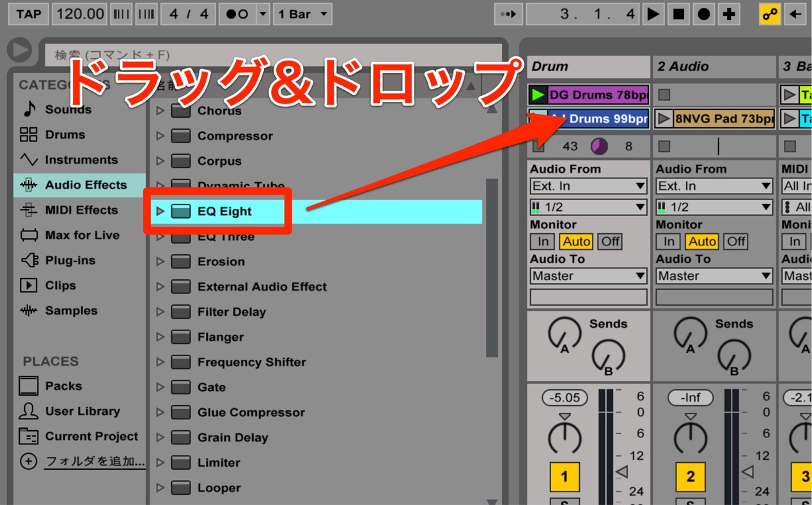Toggle track 2 activator button
The width and height of the screenshot is (812, 505).
[690, 477]
